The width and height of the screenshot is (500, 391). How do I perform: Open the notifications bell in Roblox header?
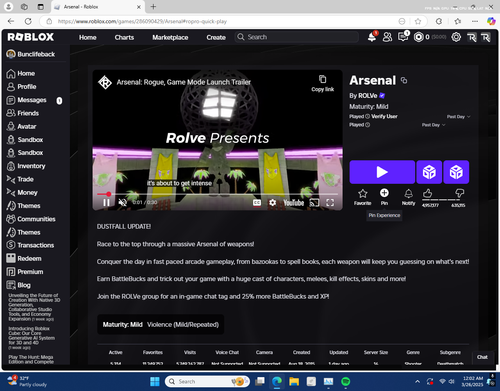pyautogui.click(x=372, y=37)
